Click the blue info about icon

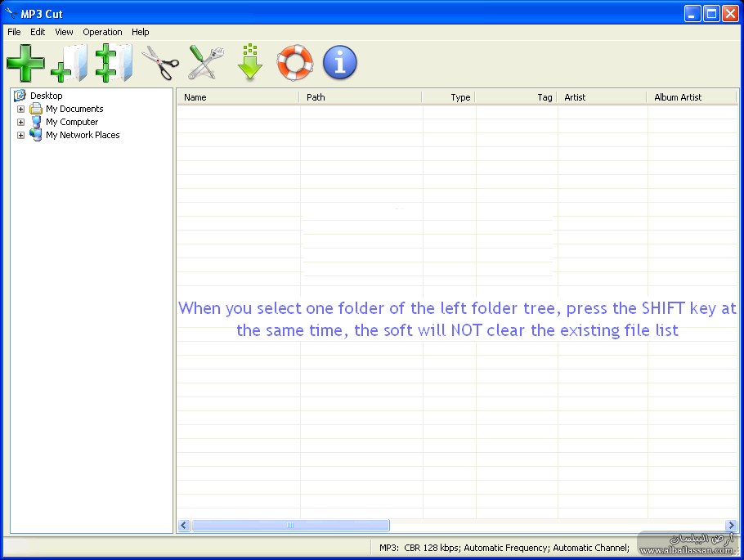pos(339,63)
